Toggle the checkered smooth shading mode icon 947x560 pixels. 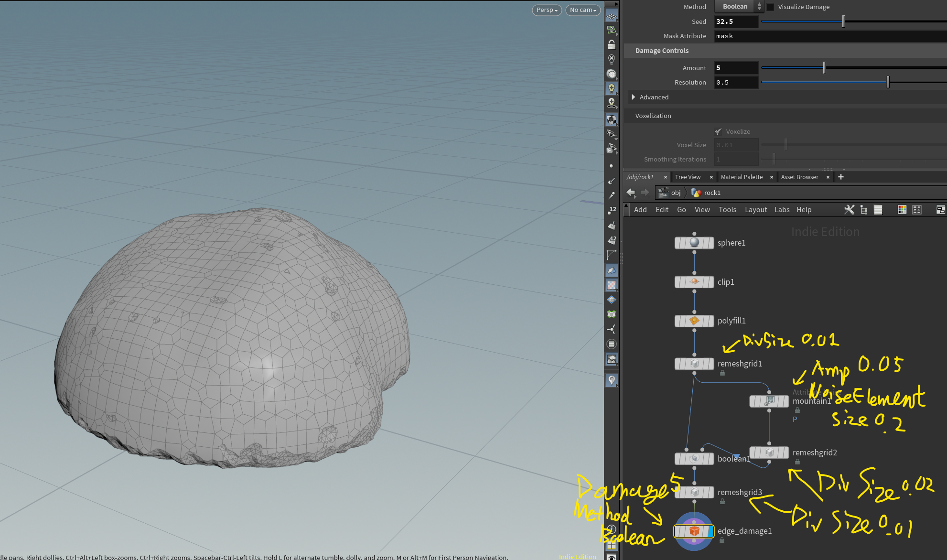click(x=612, y=119)
